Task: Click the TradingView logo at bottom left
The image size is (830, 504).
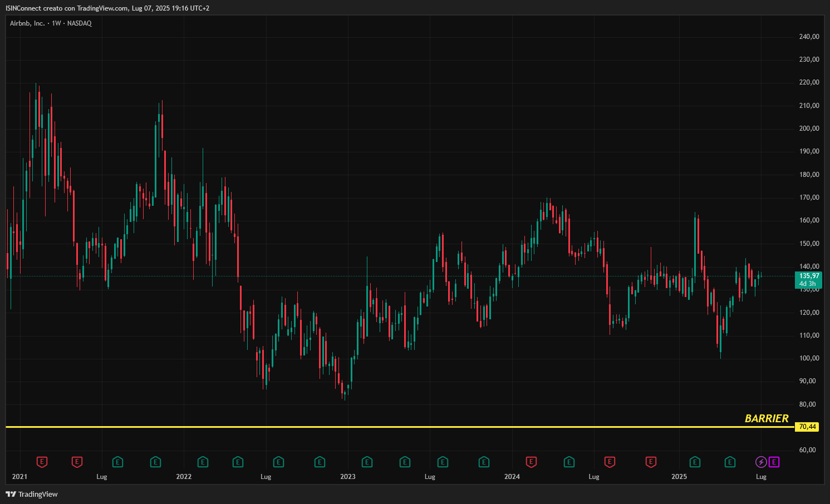Action: pos(32,494)
